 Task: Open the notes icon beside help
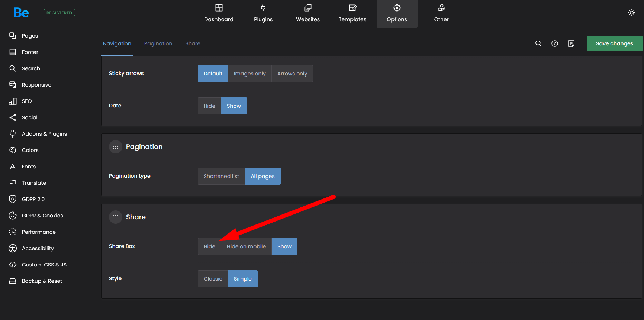pyautogui.click(x=571, y=43)
